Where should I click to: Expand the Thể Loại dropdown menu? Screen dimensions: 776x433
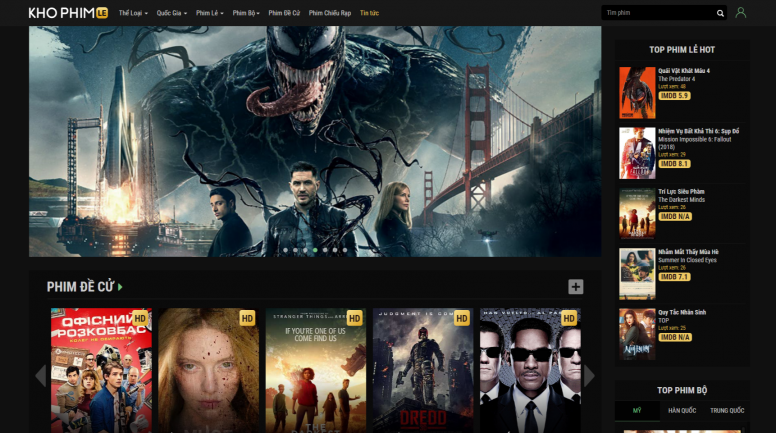click(x=133, y=13)
